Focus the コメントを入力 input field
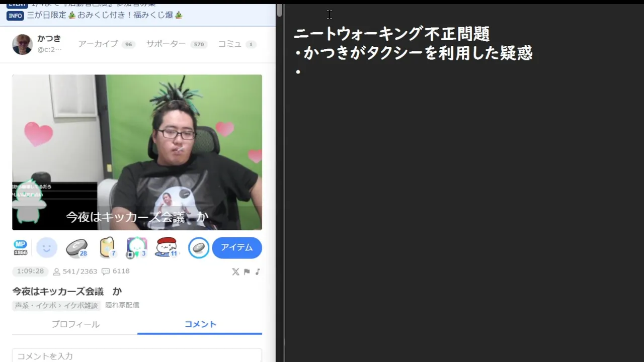644x362 pixels. click(137, 355)
